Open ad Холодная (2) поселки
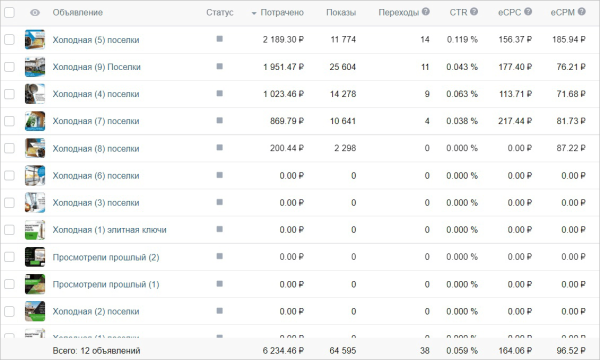Screen dimensions: 600x360 click(96, 312)
